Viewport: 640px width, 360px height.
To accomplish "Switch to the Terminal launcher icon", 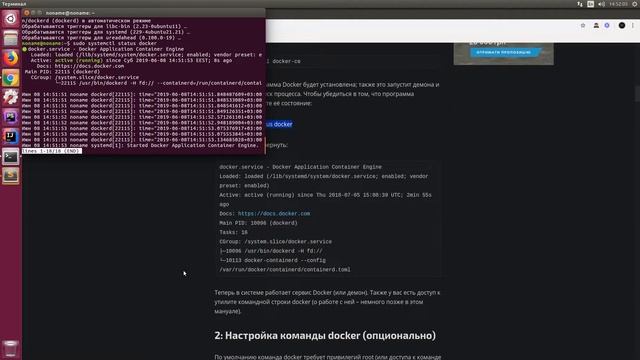I will (11, 156).
